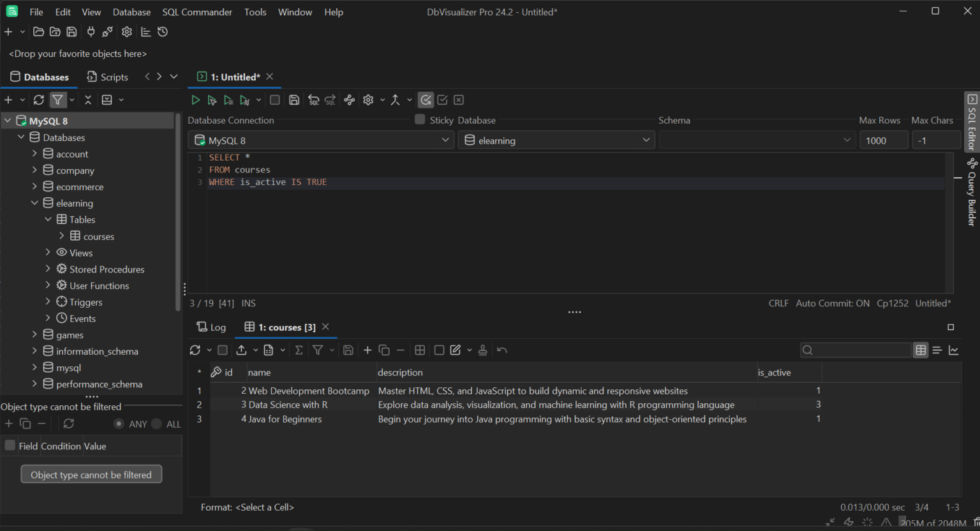The image size is (980, 531).
Task: Click the filter icon in Databases toolbar
Action: point(58,100)
